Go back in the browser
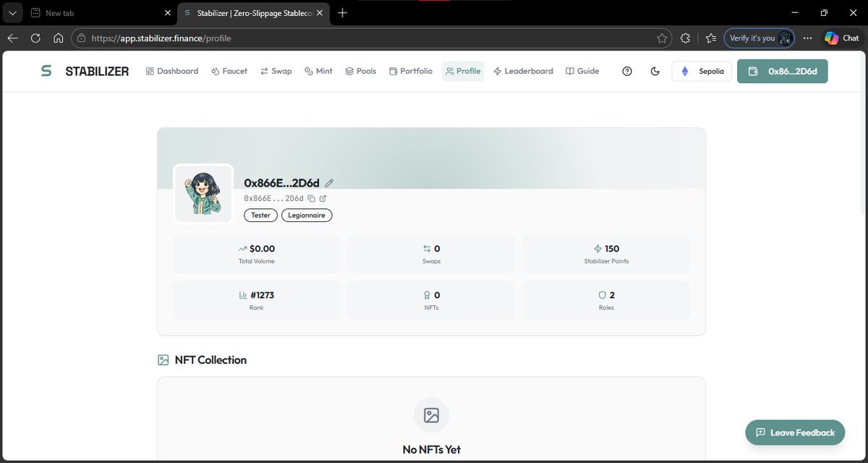 pyautogui.click(x=13, y=38)
